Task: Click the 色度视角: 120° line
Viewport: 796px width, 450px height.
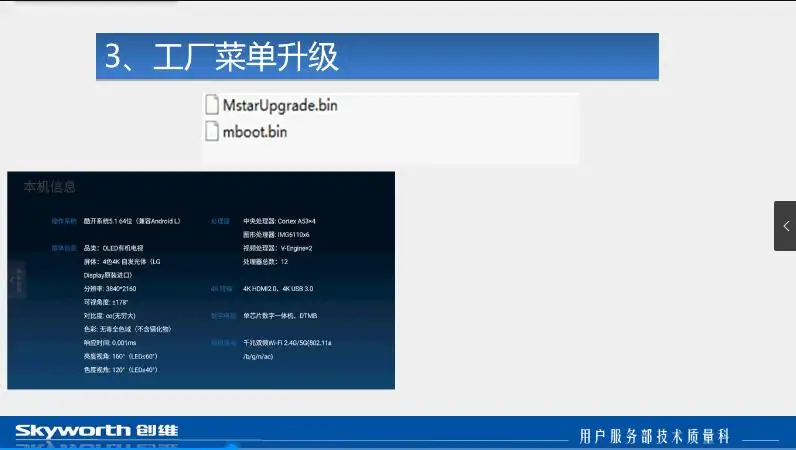Action: (120, 370)
